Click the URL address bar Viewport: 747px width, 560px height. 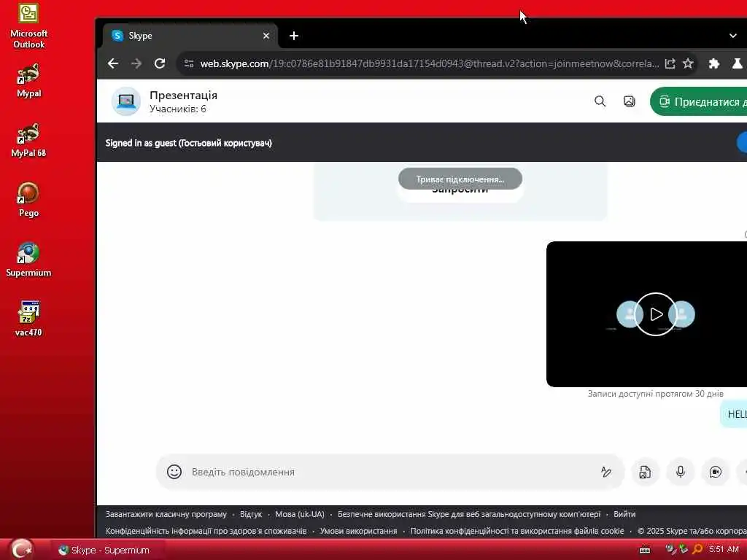coord(429,63)
